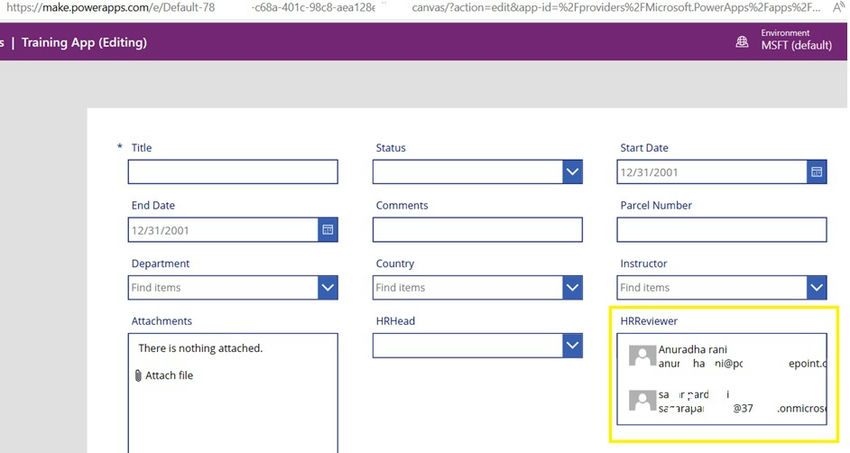The width and height of the screenshot is (850, 453).
Task: Select MSFT (default) environment
Action: (796, 46)
